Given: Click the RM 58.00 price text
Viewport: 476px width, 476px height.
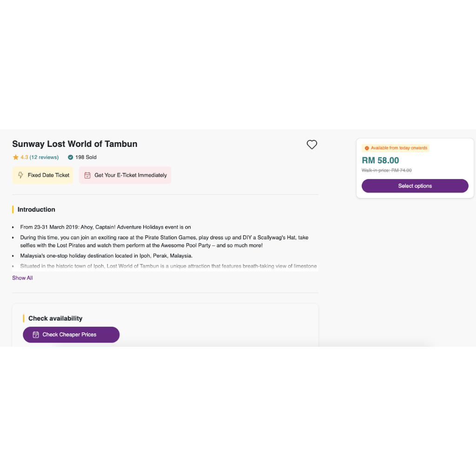Looking at the screenshot, I should click(x=380, y=160).
